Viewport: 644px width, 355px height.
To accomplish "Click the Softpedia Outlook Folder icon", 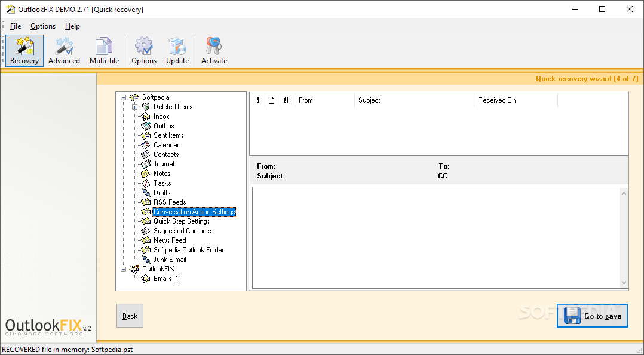I will click(x=146, y=249).
